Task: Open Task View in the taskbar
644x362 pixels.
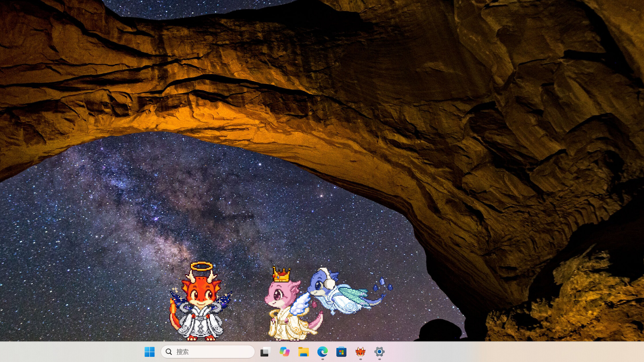Action: [265, 352]
